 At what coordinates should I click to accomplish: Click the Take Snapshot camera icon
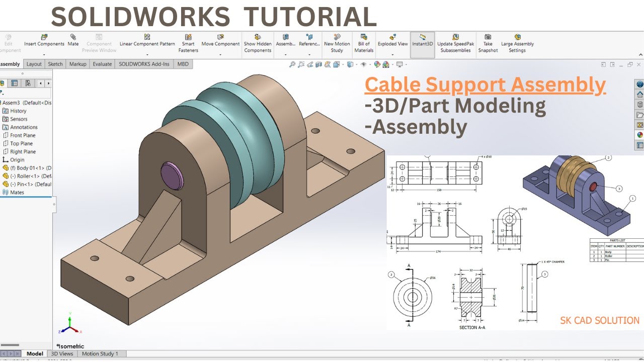click(488, 37)
